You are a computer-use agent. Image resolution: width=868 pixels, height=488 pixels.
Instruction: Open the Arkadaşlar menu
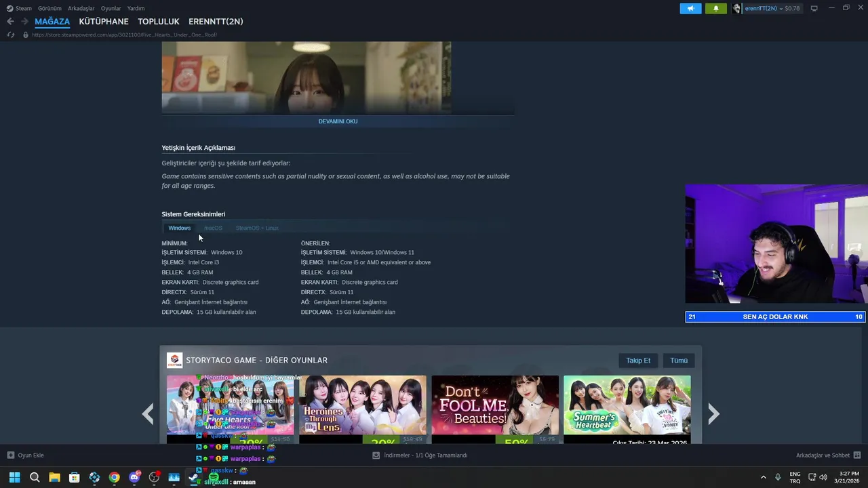pyautogui.click(x=81, y=8)
